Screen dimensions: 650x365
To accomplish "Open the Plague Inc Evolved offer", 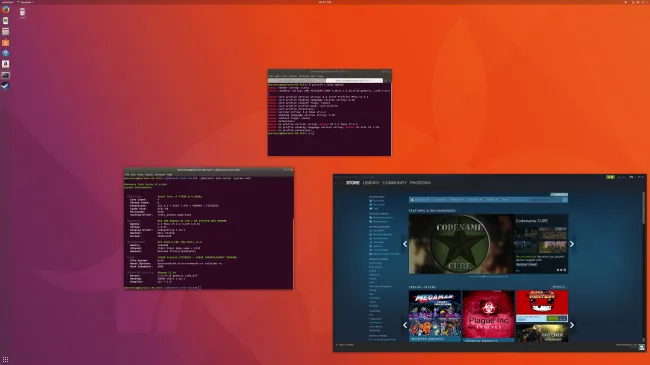I will (x=488, y=316).
